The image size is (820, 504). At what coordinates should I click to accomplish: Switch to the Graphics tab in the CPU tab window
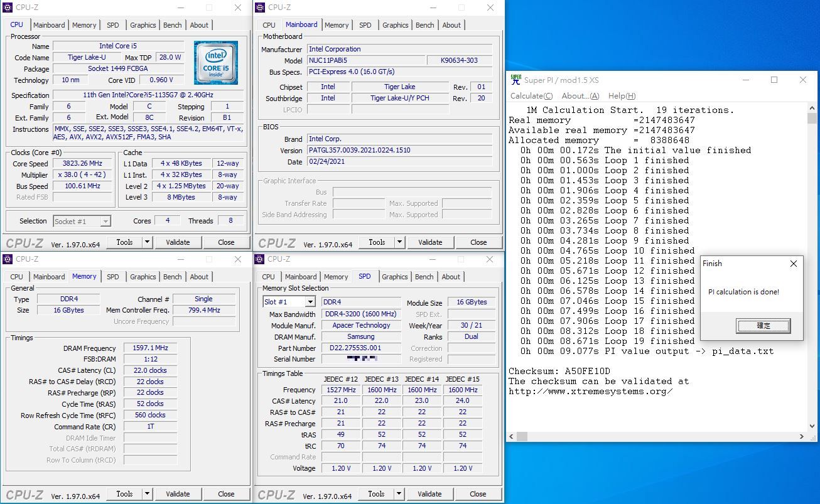(x=143, y=25)
